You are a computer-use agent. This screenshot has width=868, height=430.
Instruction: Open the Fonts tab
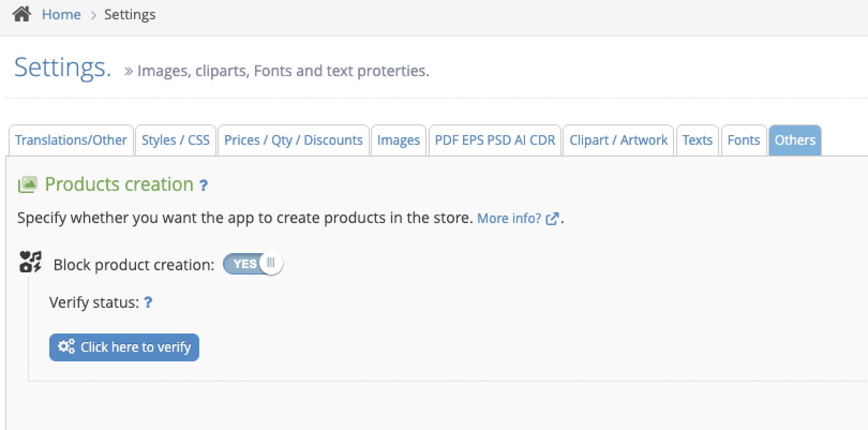[x=743, y=140]
